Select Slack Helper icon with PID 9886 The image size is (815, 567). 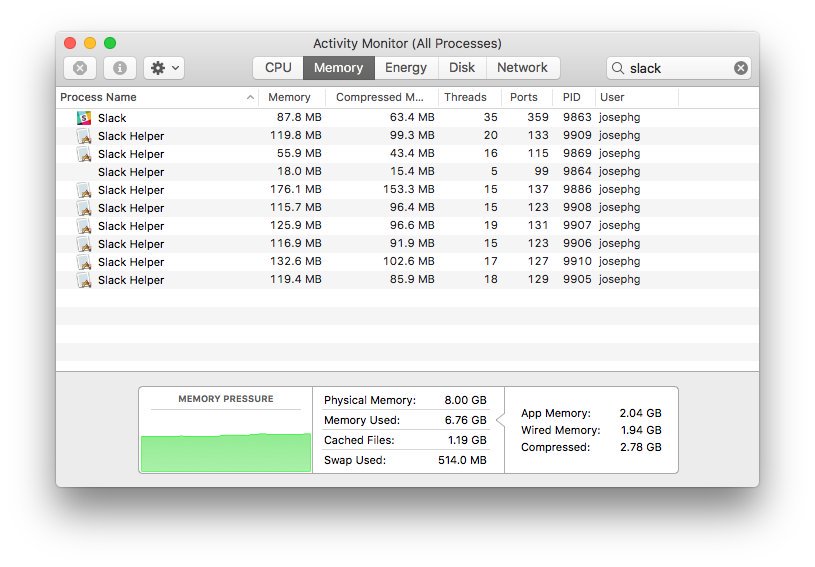[x=84, y=190]
